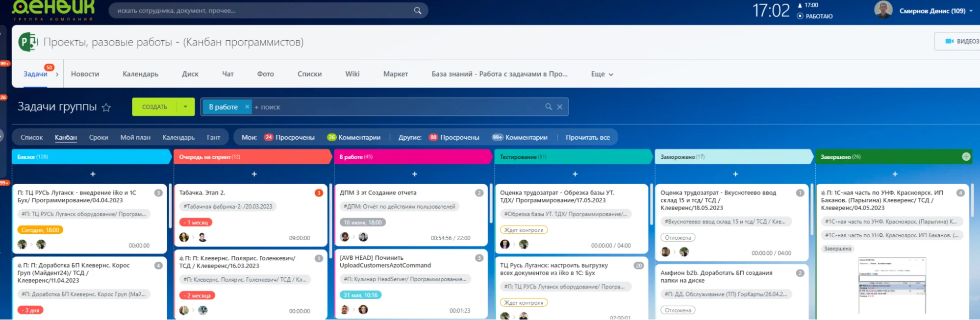Open the project logo icon
This screenshot has width=980, height=320.
coord(28,42)
